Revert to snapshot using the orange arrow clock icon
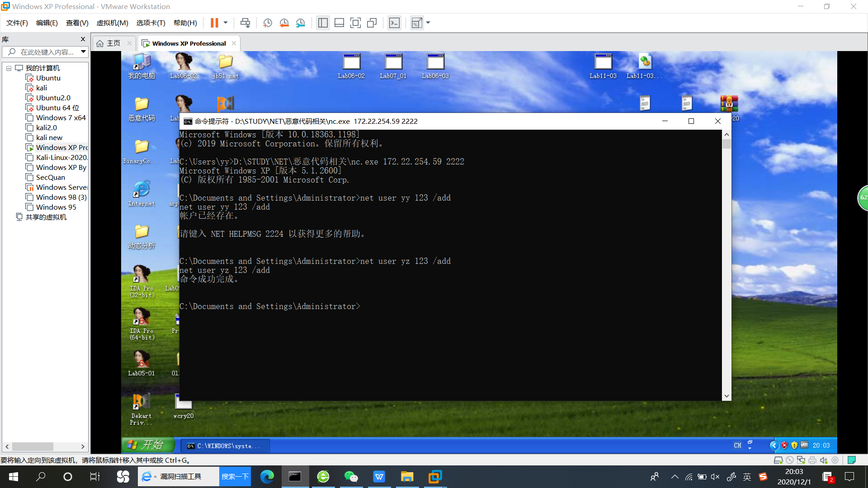This screenshot has width=868, height=488. (x=284, y=23)
